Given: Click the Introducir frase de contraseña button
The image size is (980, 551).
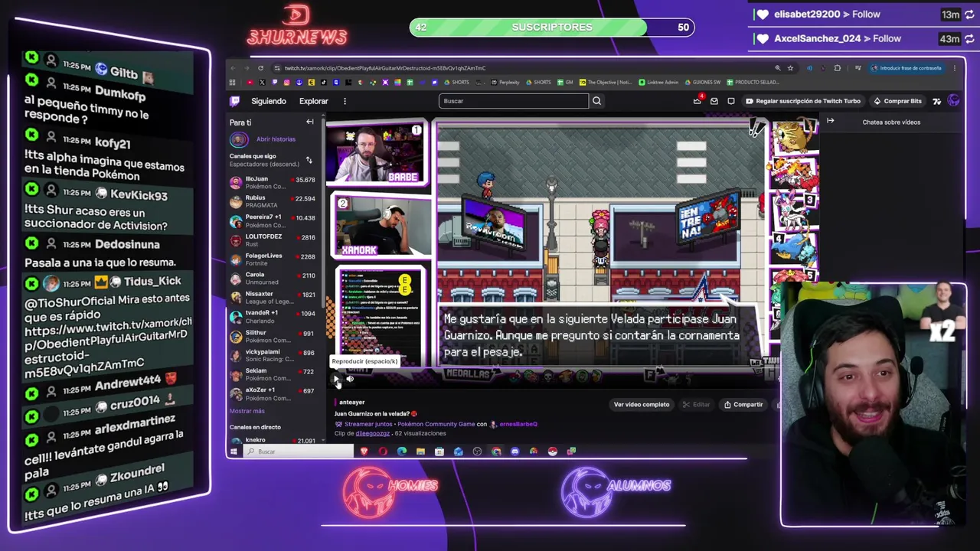Looking at the screenshot, I should 906,68.
